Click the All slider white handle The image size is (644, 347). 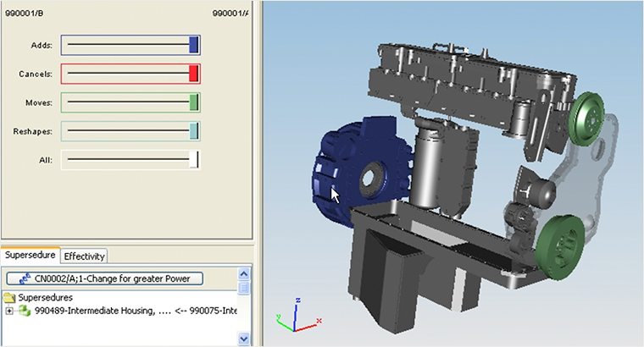point(196,159)
